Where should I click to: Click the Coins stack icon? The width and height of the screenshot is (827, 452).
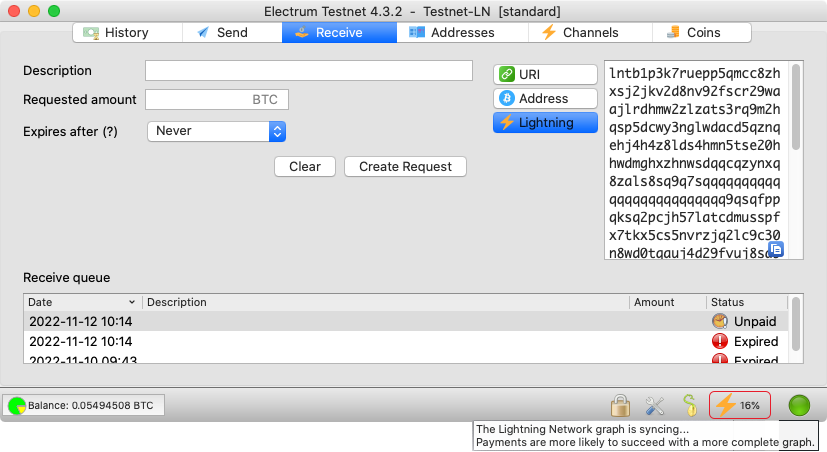tap(673, 32)
